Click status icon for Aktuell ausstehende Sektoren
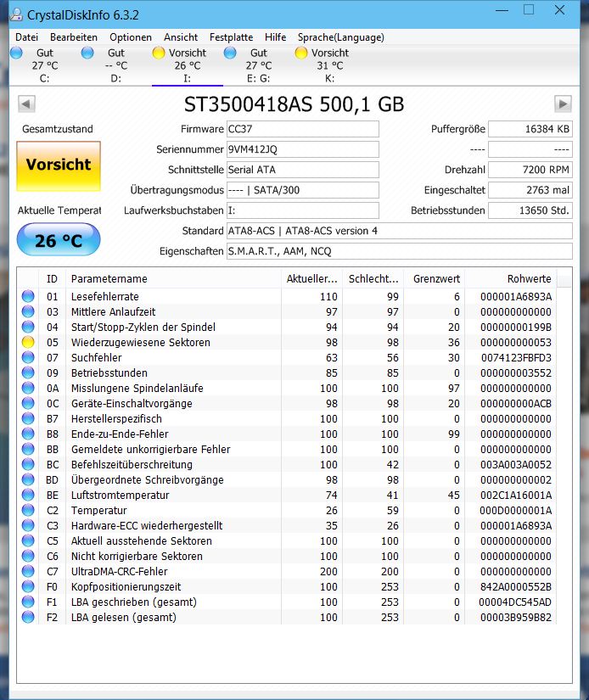 coord(28,540)
